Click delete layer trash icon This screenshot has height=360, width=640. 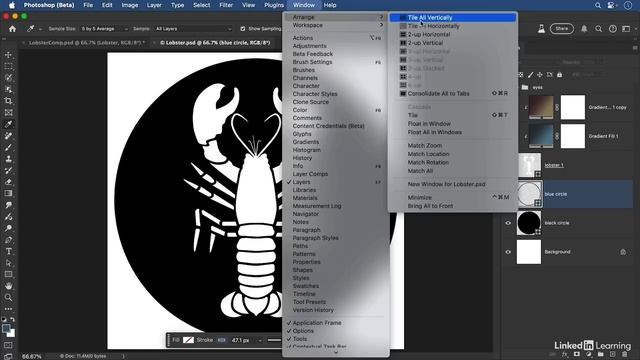(624, 354)
